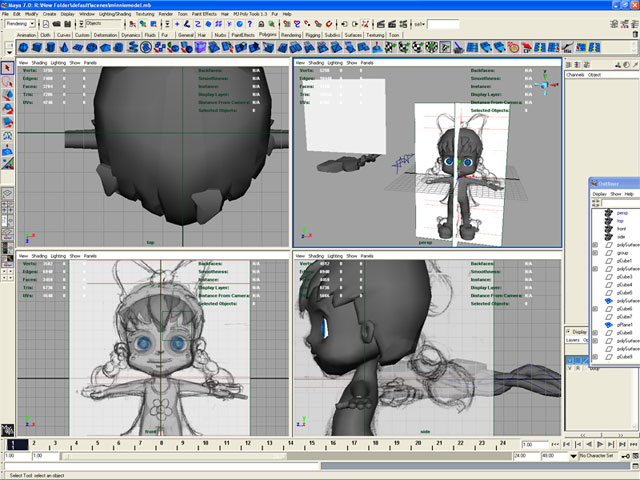Open the Paint Effects menu
The width and height of the screenshot is (640, 480).
[x=204, y=14]
